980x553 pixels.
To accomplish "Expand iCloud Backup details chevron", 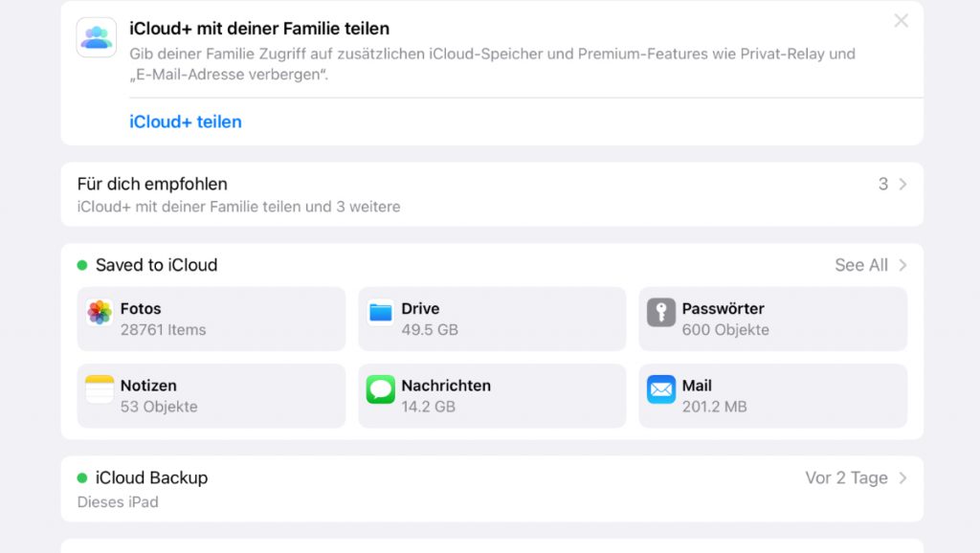I will click(902, 477).
